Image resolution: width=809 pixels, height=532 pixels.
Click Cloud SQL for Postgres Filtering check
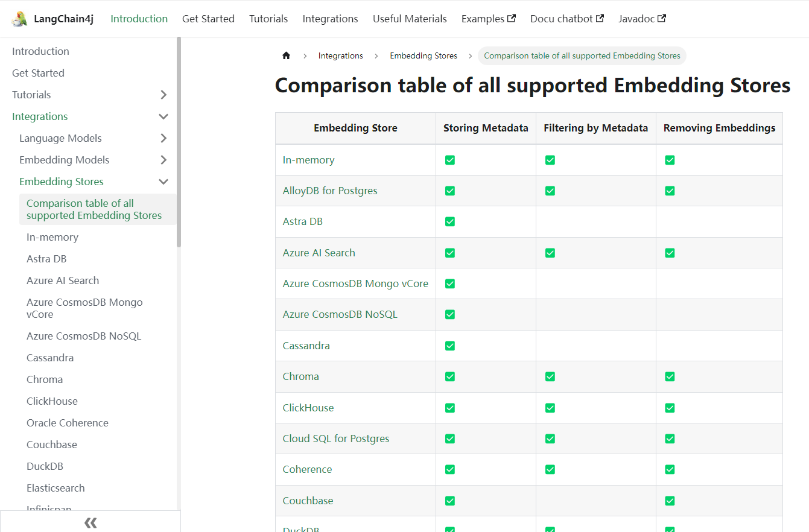tap(550, 439)
